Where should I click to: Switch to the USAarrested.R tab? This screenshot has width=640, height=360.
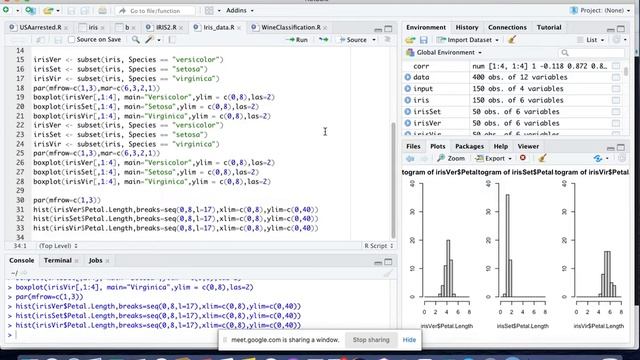(x=40, y=27)
